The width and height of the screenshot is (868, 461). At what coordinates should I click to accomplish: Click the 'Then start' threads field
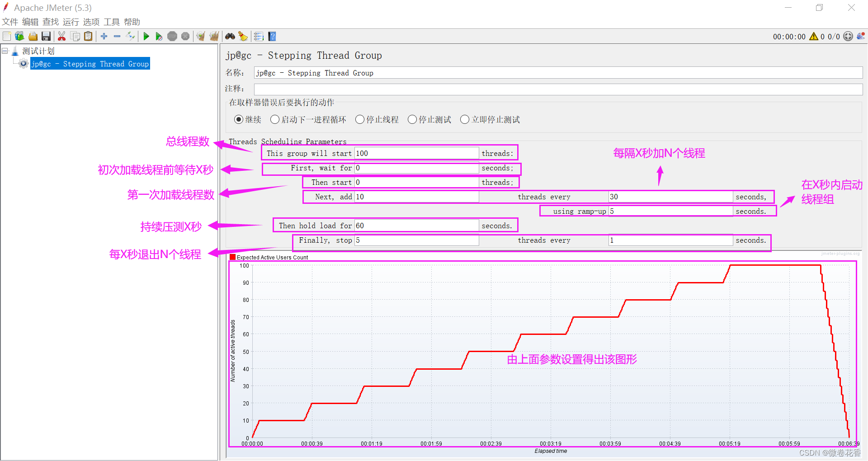tap(416, 182)
